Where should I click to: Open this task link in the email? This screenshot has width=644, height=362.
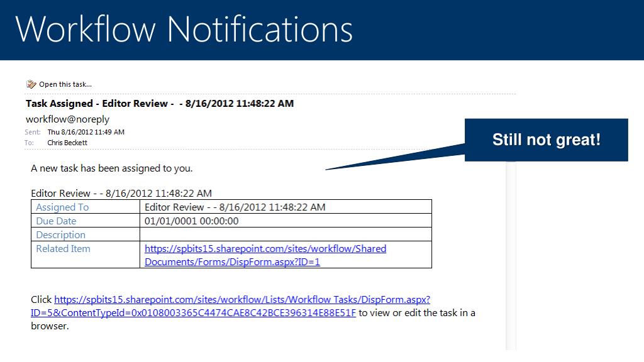(x=65, y=84)
